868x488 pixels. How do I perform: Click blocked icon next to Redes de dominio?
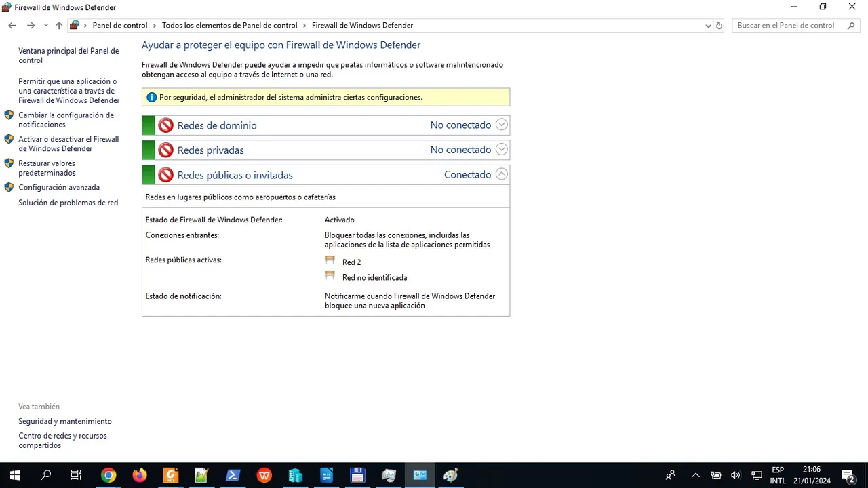coord(165,125)
